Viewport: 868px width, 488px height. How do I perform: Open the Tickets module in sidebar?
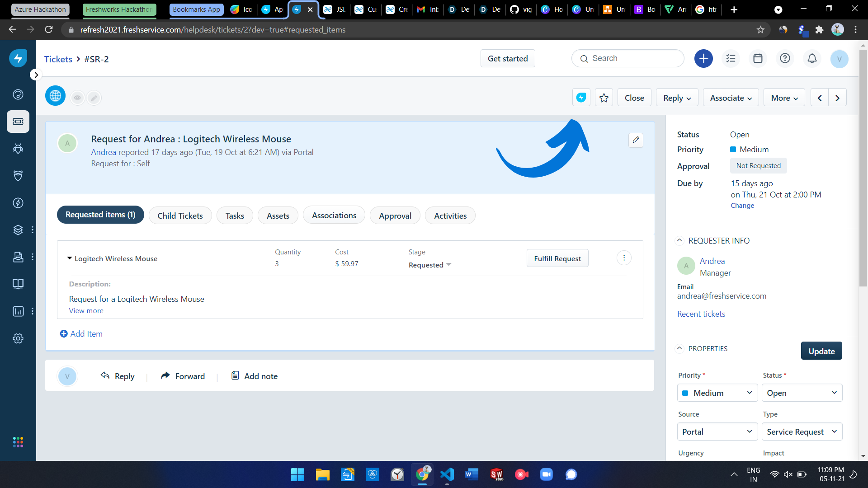coord(18,122)
